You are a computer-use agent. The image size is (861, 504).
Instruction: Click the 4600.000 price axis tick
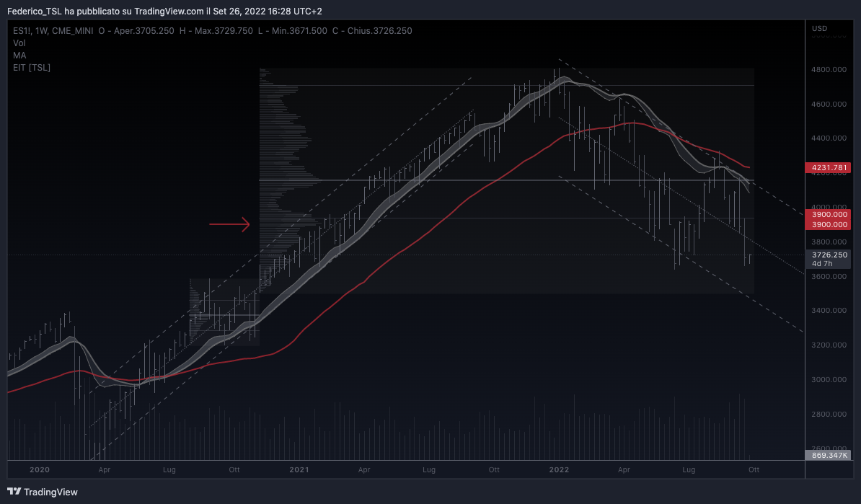click(829, 104)
